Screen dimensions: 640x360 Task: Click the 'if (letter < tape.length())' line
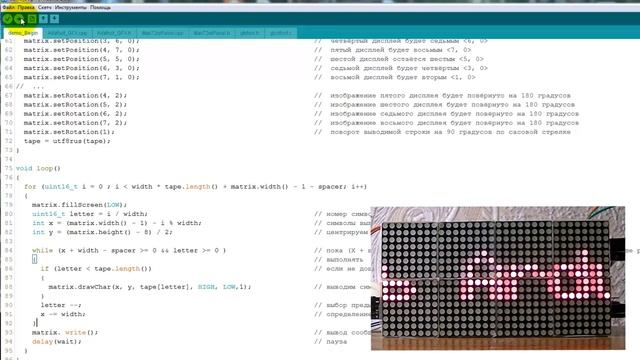pos(96,269)
